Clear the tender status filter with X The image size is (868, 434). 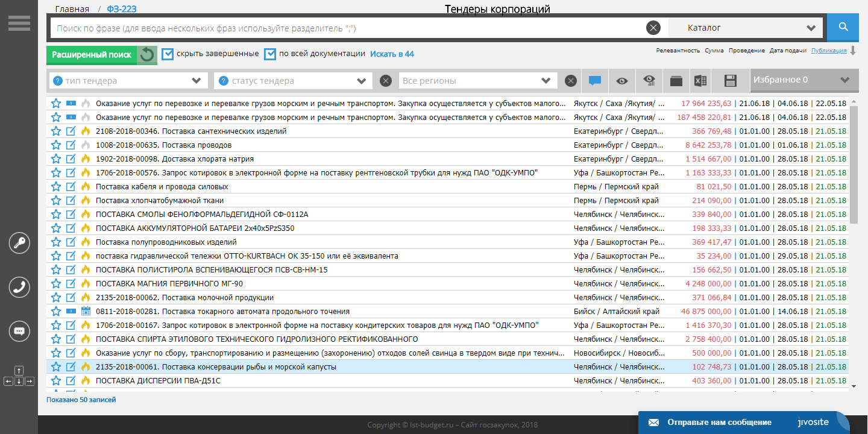click(386, 81)
